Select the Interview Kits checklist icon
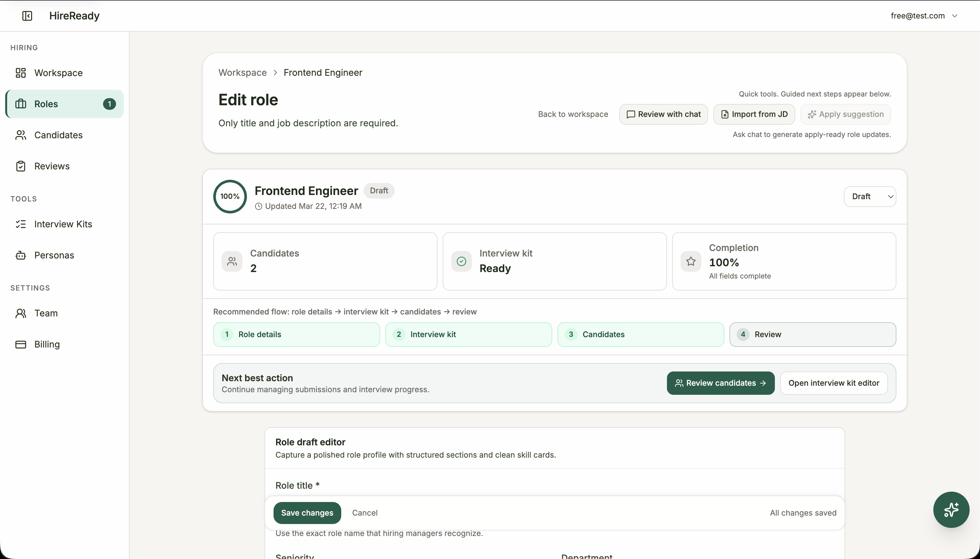The image size is (980, 559). click(x=21, y=224)
